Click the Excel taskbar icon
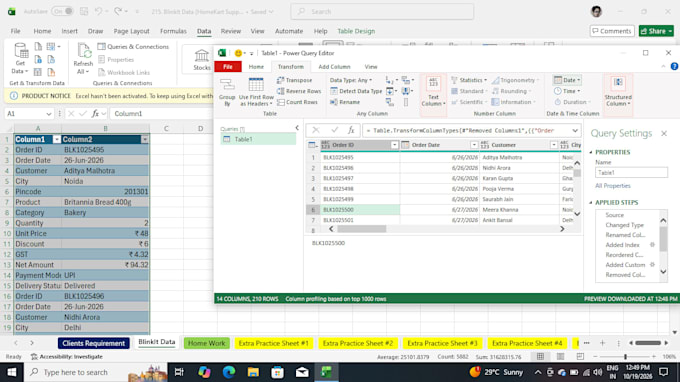The width and height of the screenshot is (680, 382). point(326,372)
